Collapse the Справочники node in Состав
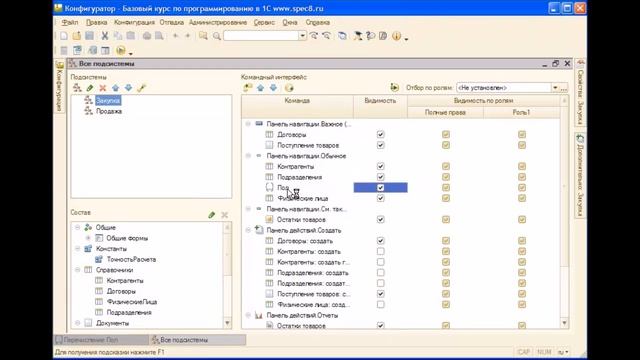This screenshot has width=640, height=360. pyautogui.click(x=78, y=270)
